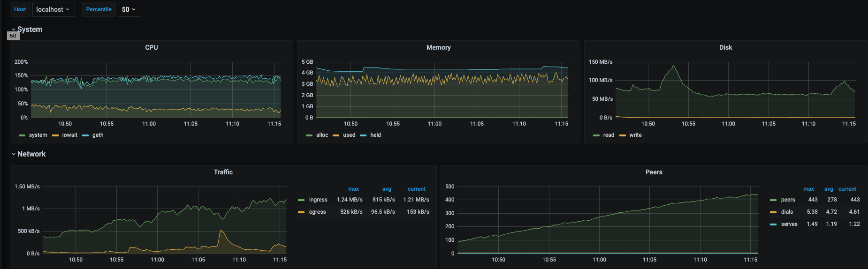Viewport: 868px width, 269px height.
Task: Click green color swatch beside system legend
Action: coord(22,135)
